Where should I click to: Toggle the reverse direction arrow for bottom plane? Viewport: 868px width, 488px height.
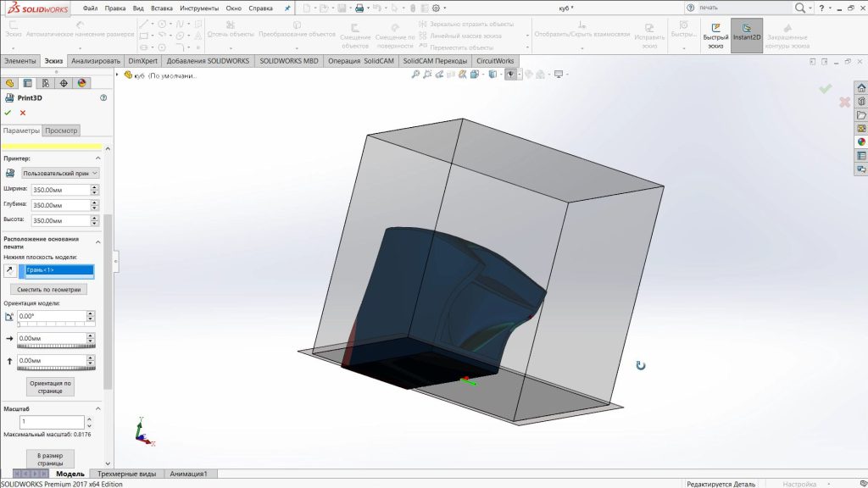[x=10, y=270]
